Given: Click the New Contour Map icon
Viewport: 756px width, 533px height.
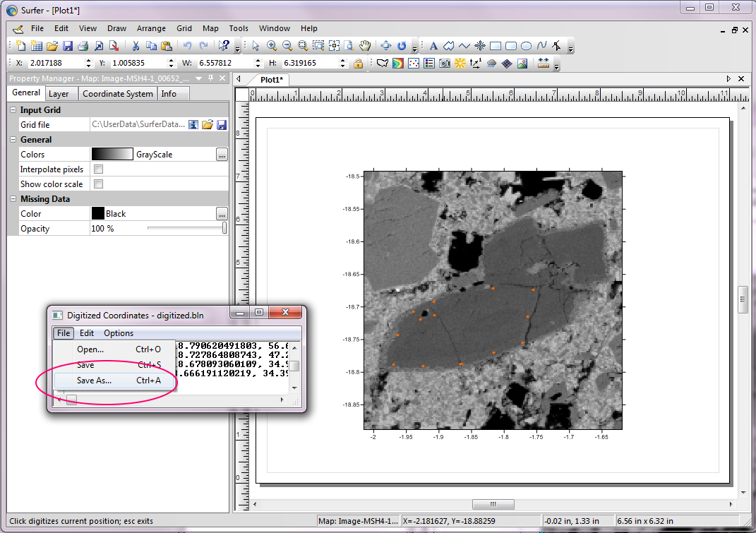Looking at the screenshot, I should point(397,64).
